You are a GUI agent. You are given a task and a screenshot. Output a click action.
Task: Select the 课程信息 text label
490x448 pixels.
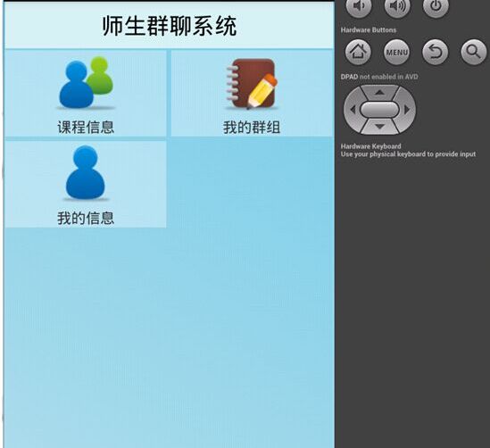(86, 128)
